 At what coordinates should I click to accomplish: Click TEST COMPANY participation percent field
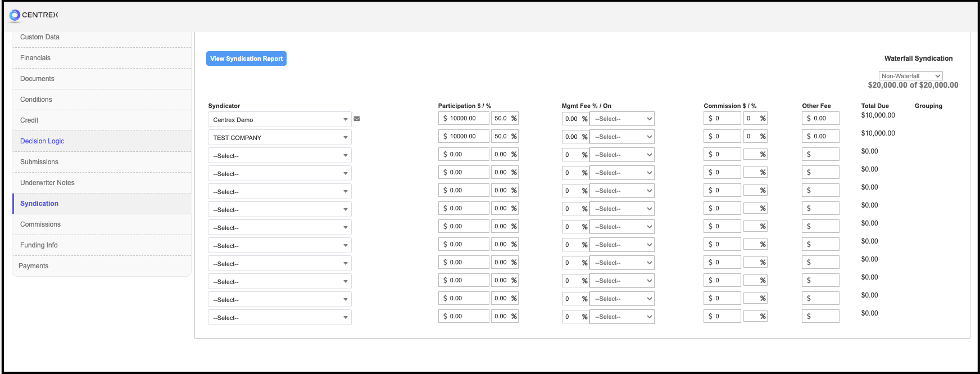(x=505, y=136)
